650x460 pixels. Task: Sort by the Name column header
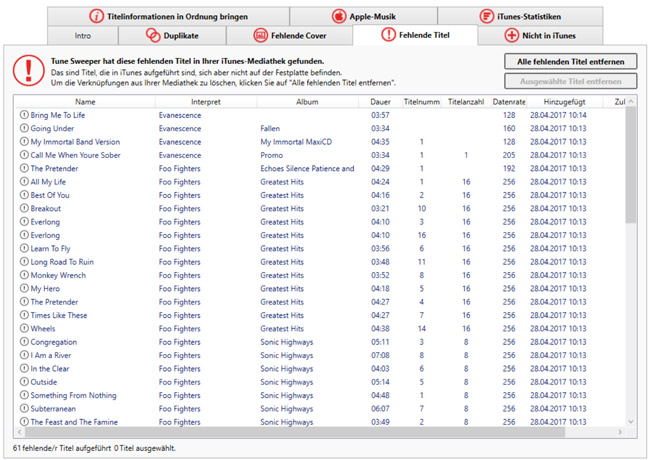(x=85, y=102)
